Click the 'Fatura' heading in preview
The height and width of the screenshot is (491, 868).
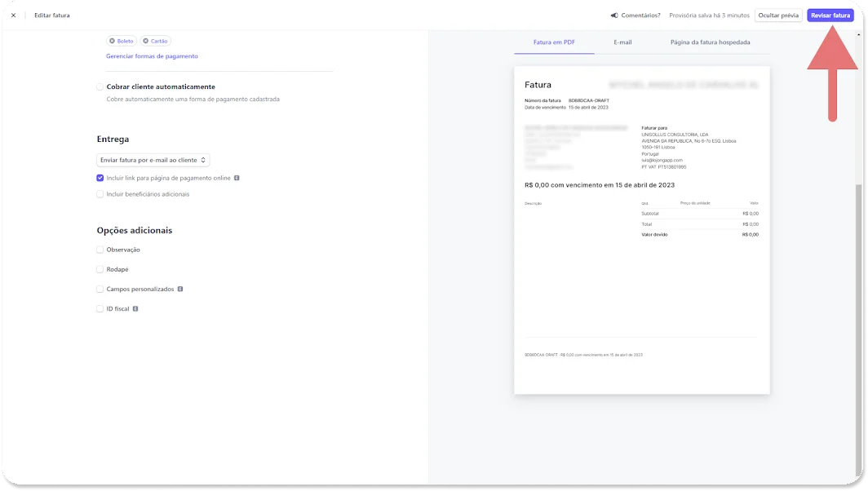(538, 85)
